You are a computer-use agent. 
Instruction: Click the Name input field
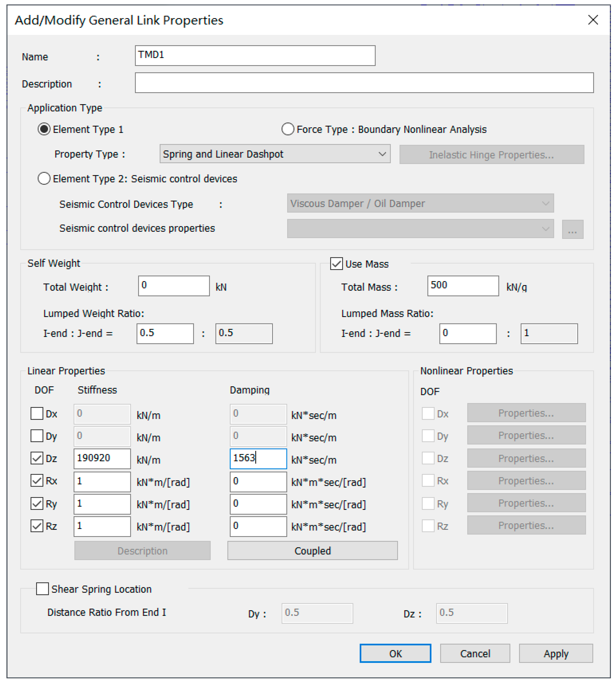(255, 55)
